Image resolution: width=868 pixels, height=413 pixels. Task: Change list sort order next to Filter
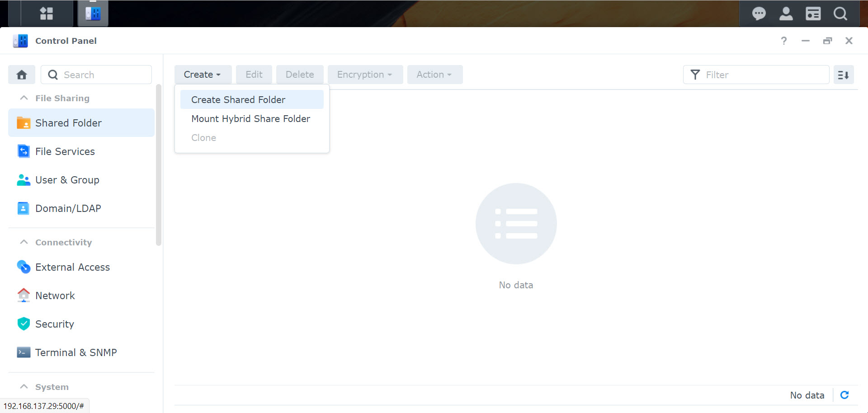pos(844,75)
